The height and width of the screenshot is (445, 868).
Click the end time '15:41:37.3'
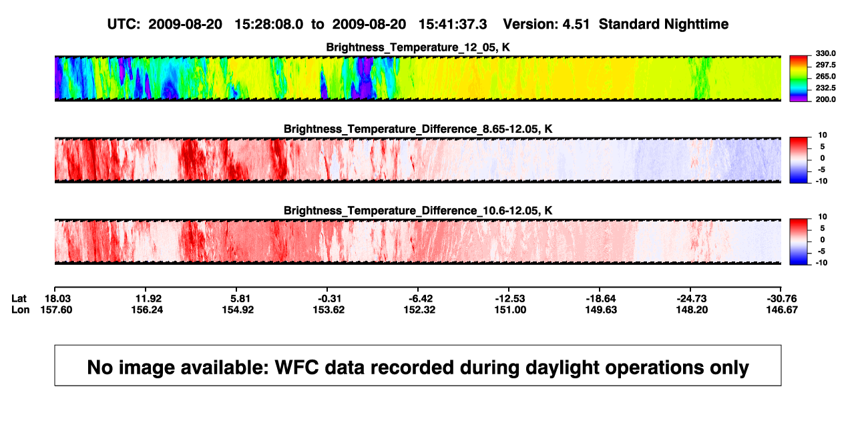(453, 25)
